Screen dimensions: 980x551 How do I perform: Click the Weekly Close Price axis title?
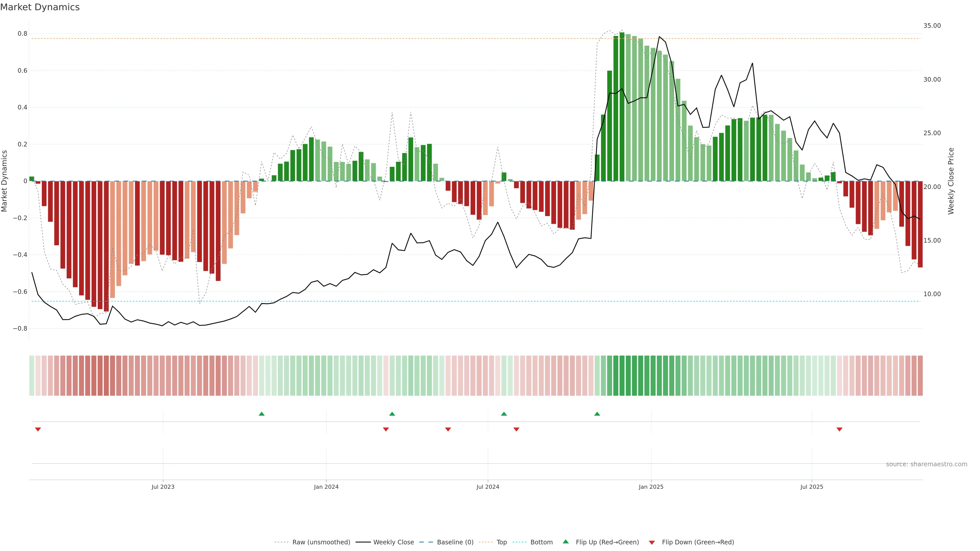point(951,181)
